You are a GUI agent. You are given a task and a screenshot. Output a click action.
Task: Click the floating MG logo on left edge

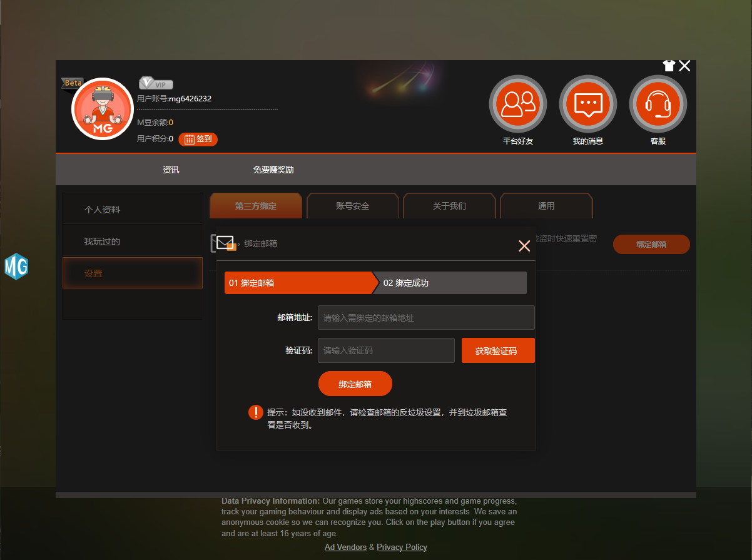click(16, 267)
